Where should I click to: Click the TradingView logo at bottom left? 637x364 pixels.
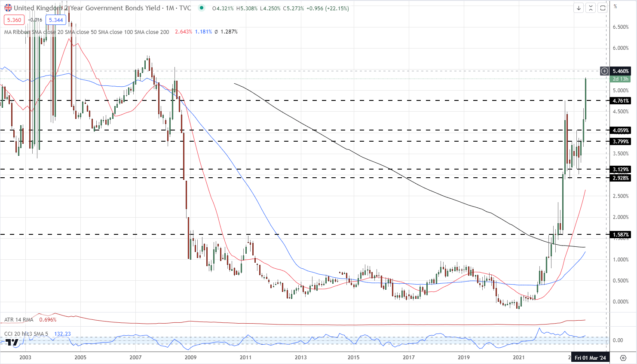pyautogui.click(x=12, y=342)
